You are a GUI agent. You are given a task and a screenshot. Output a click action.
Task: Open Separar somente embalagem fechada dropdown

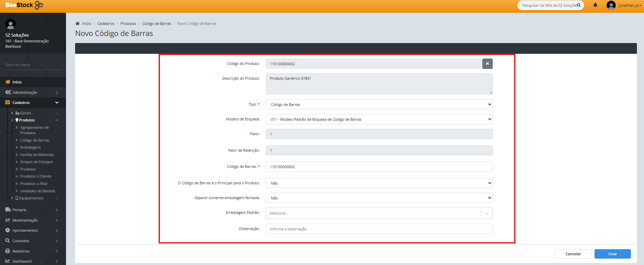pos(379,198)
